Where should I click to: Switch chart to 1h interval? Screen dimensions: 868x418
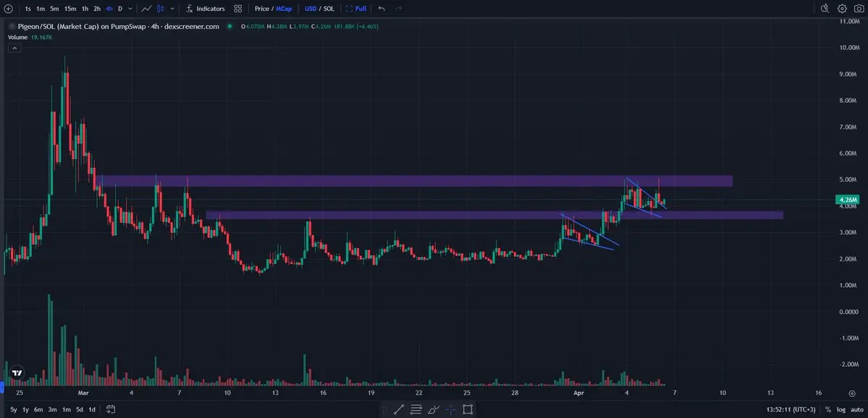85,9
